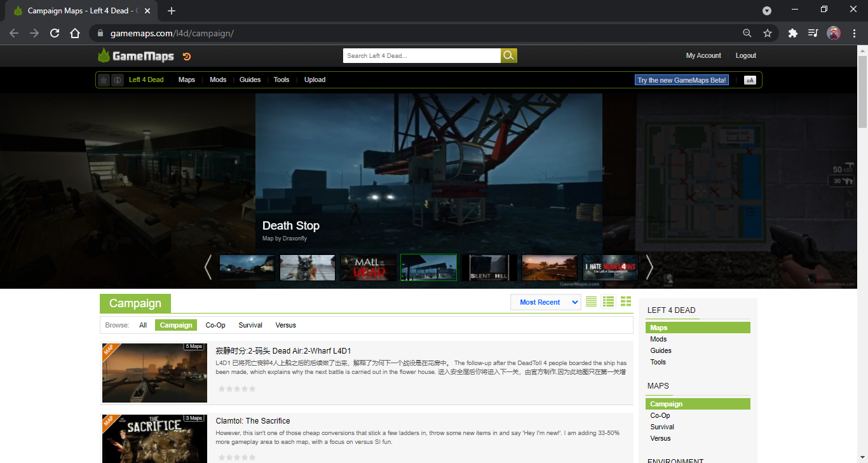The image size is (868, 463).
Task: Open a new browser tab
Action: click(x=172, y=11)
